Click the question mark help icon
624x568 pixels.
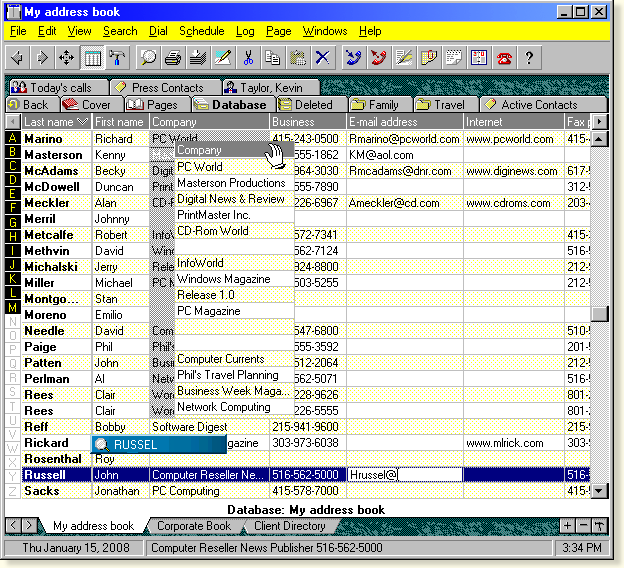(x=529, y=58)
